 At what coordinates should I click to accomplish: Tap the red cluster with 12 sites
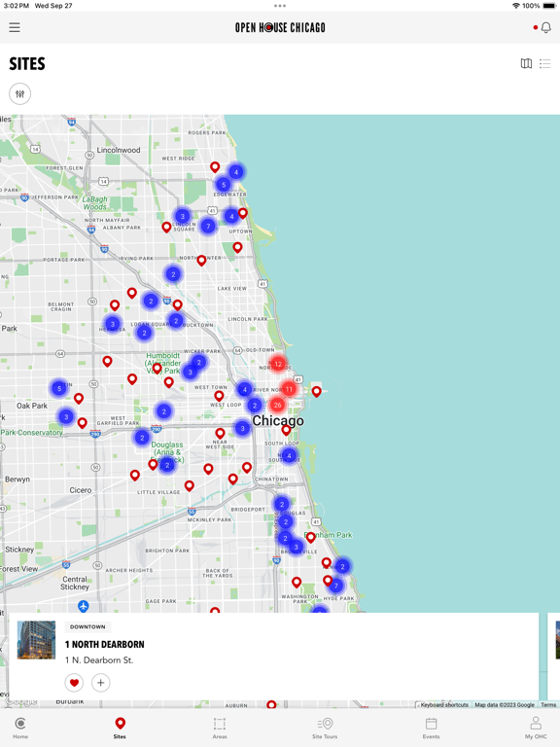tap(278, 364)
